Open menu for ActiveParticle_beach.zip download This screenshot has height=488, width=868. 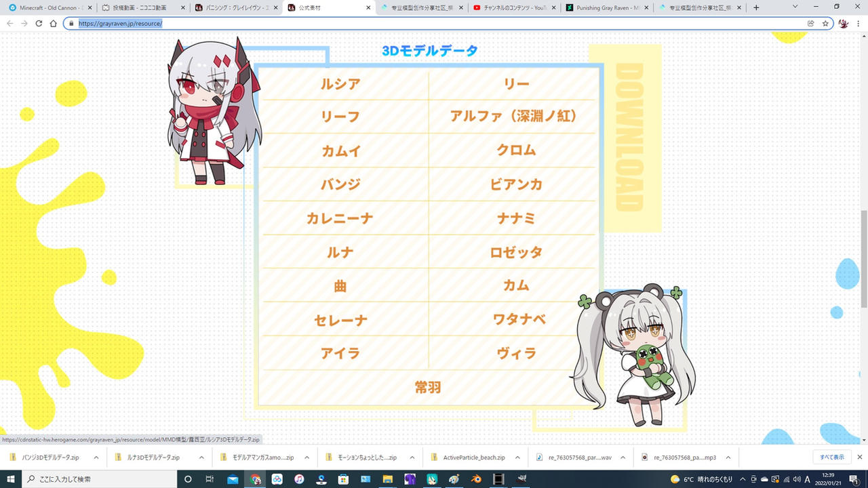pos(518,457)
